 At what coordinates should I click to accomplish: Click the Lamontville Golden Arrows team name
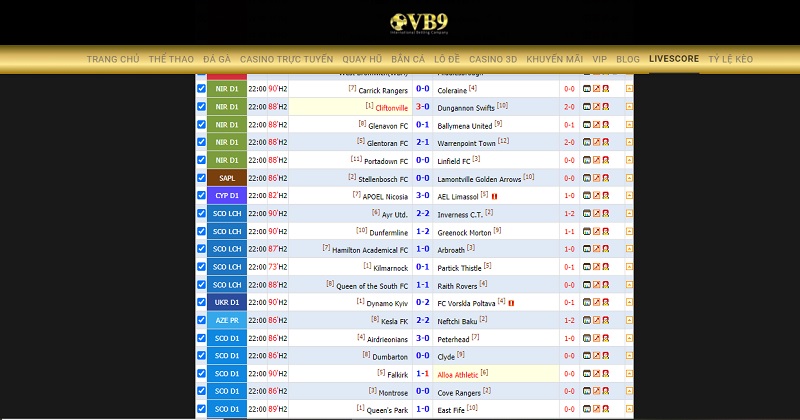(479, 180)
